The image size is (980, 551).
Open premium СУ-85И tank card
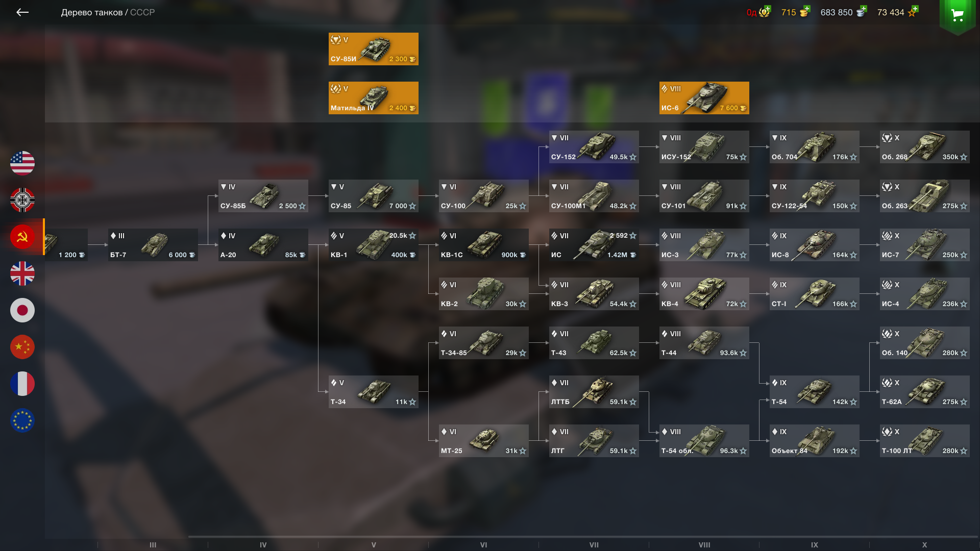pyautogui.click(x=374, y=49)
